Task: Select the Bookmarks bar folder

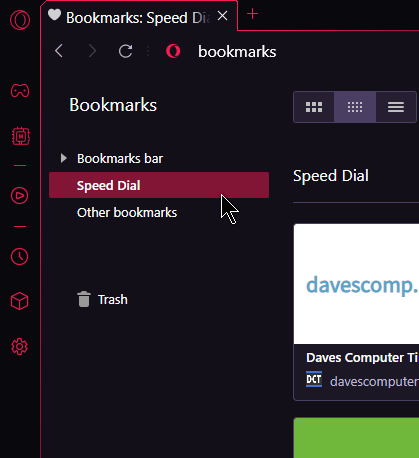Action: pos(120,159)
